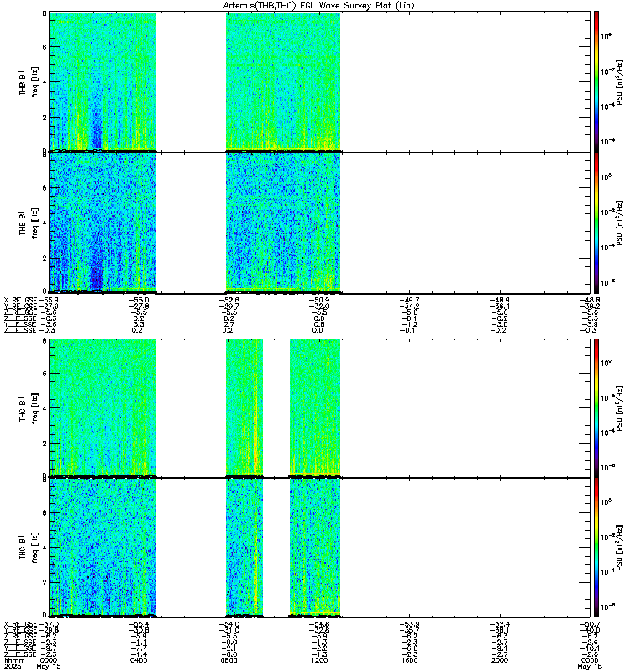This screenshot has height=672, width=630.
Task: Click the X_RE_GSE row label under THB panels
Action: coord(20,300)
